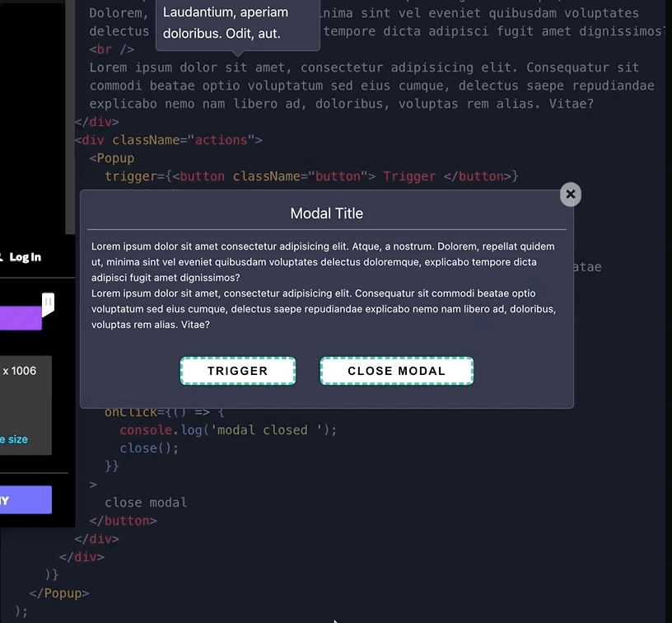The image size is (672, 623).
Task: Click the 'close modal' text in code
Action: click(146, 503)
